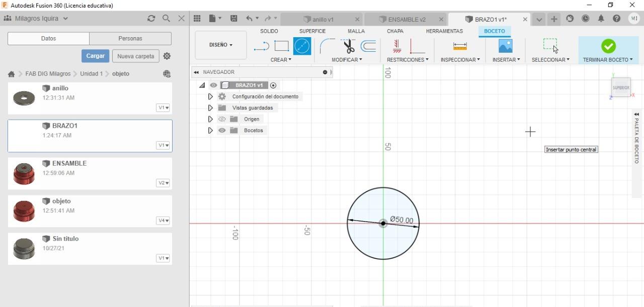The width and height of the screenshot is (644, 307).
Task: Expand the Paleta de boceto panel
Action: click(636, 115)
